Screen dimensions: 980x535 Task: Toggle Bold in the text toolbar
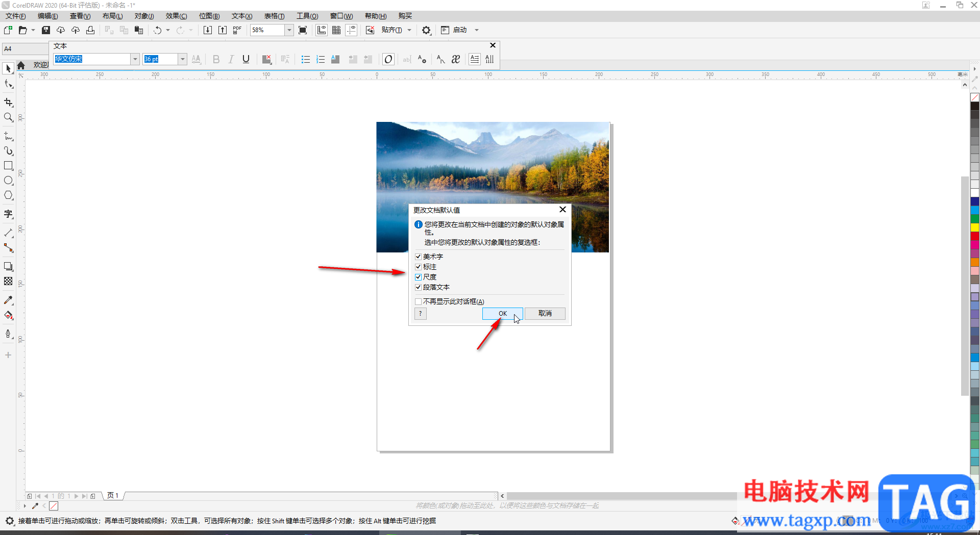coord(216,59)
